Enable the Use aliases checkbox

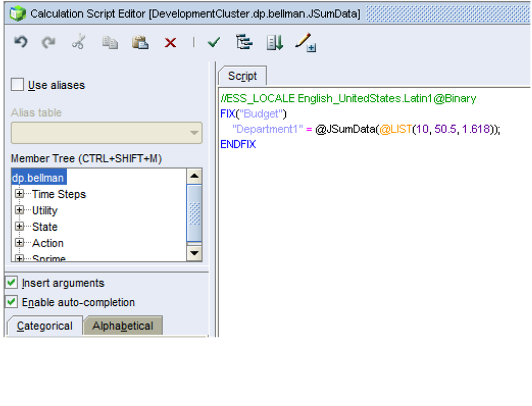click(x=18, y=85)
